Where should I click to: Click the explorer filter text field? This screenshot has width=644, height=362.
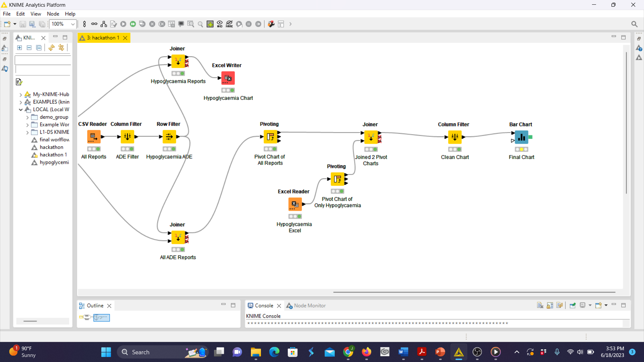[x=43, y=60]
